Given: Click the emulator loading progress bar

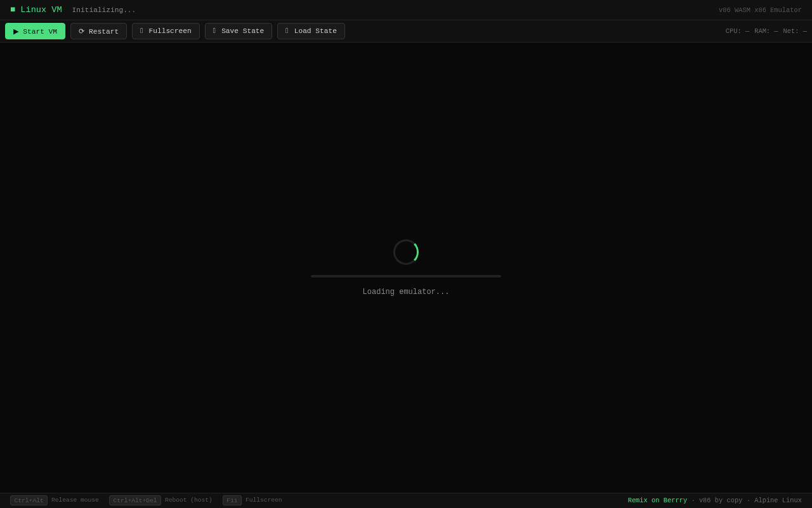Looking at the screenshot, I should click(x=406, y=276).
